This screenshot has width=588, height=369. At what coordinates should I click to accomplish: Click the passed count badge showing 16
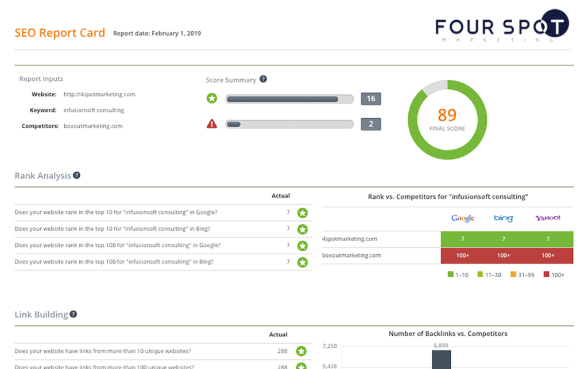pos(371,99)
